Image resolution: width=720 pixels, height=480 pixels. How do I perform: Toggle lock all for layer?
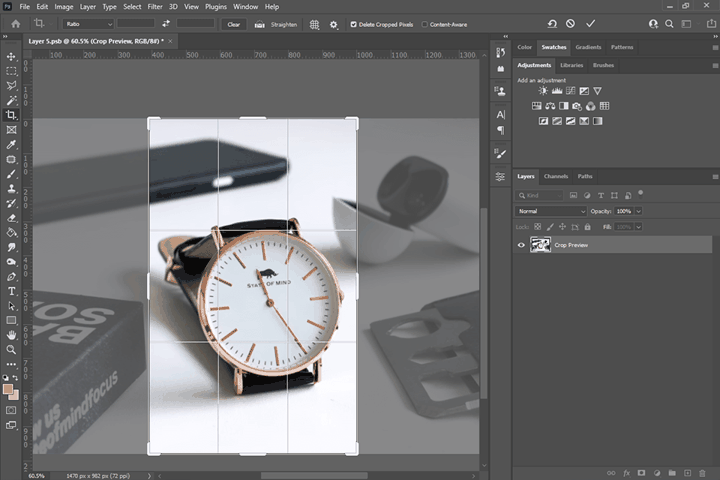click(587, 226)
